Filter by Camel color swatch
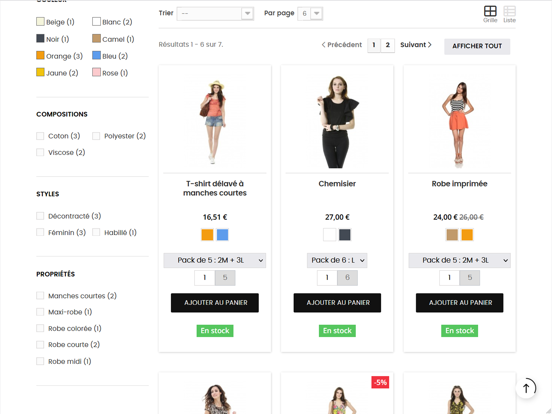552x414 pixels. [x=96, y=38]
